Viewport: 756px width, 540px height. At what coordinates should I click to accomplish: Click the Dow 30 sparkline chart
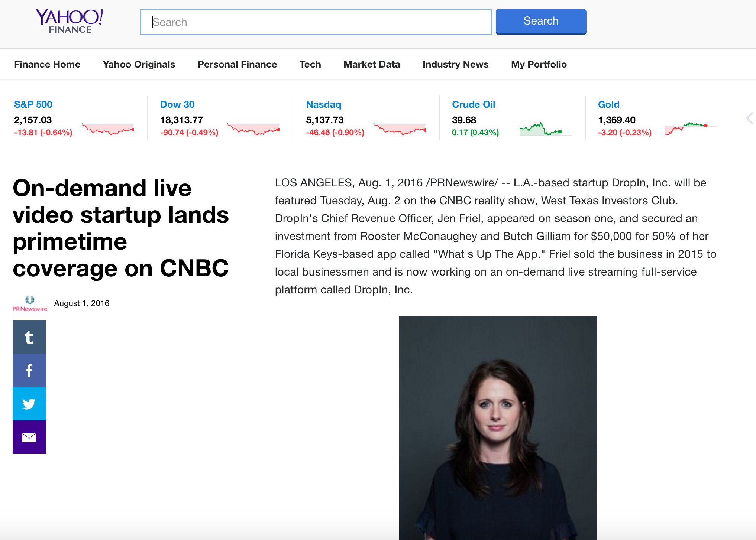(253, 129)
